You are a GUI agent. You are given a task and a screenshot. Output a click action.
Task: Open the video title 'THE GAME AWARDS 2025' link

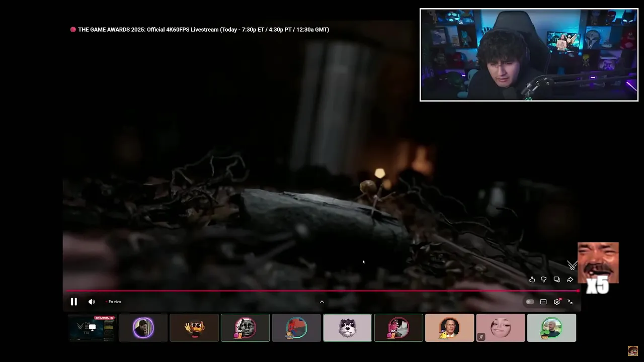click(x=203, y=30)
